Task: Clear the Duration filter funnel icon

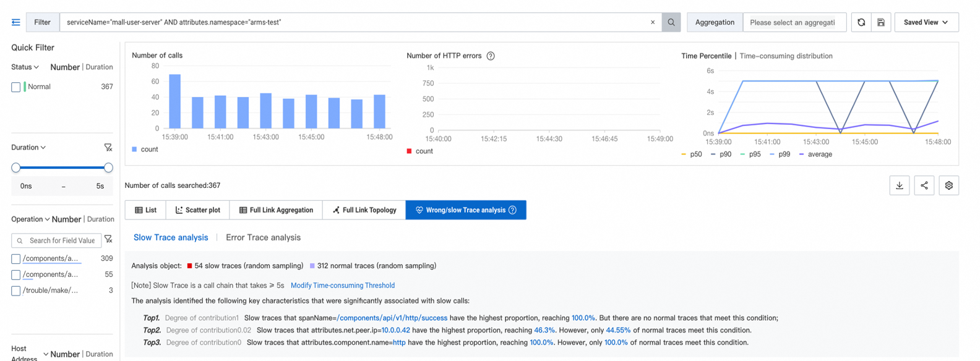Action: [108, 147]
